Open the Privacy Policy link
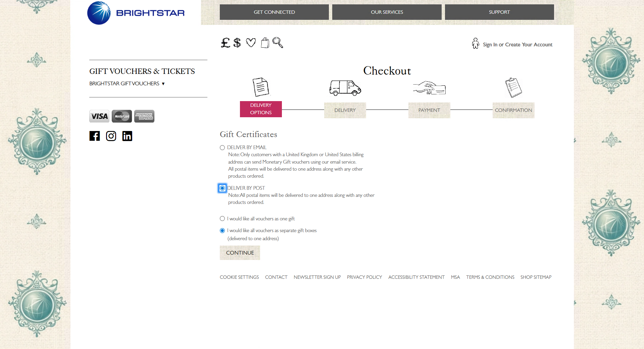This screenshot has width=644, height=349. pos(364,277)
